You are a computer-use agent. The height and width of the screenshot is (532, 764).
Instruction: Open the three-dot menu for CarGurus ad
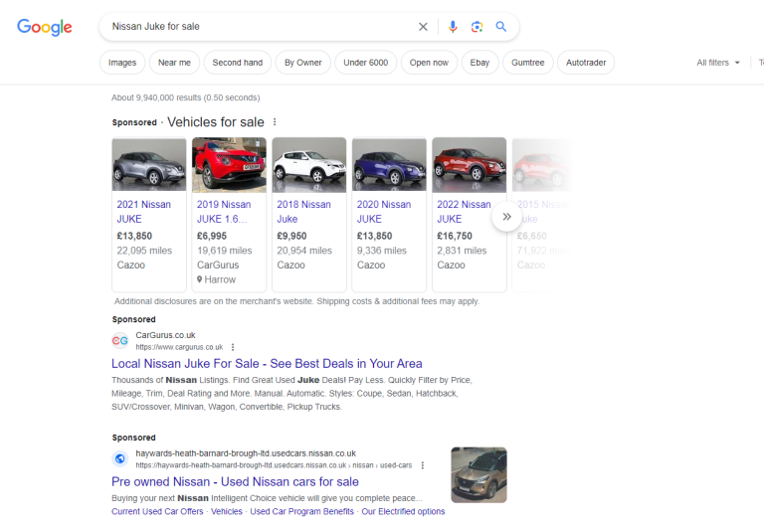[233, 347]
